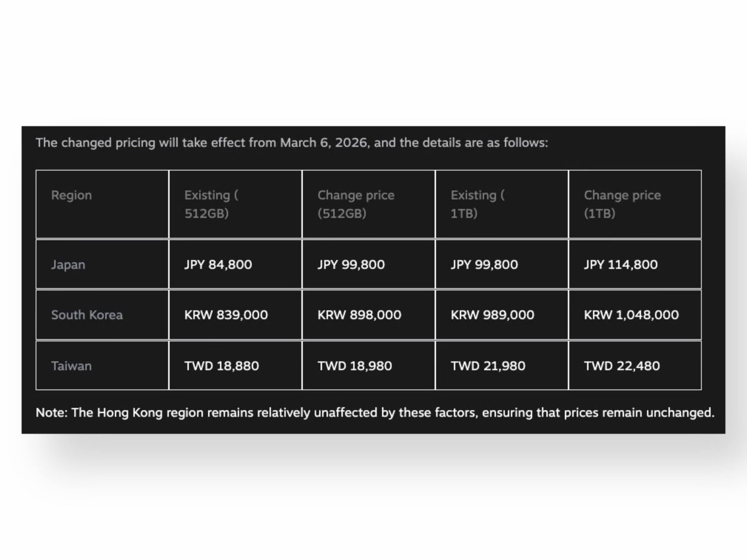The width and height of the screenshot is (747, 560).
Task: Select the JPY 114,800 price cell
Action: point(620,264)
